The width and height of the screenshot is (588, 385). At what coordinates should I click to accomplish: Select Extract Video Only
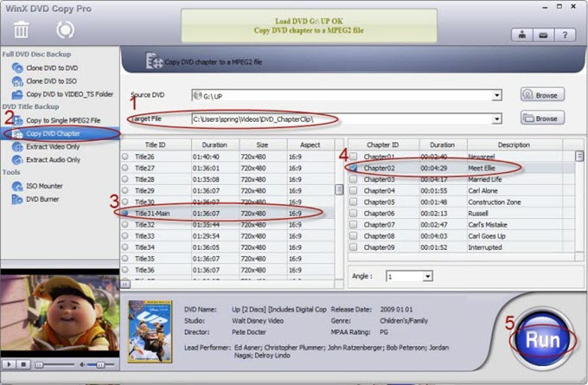pyautogui.click(x=53, y=147)
